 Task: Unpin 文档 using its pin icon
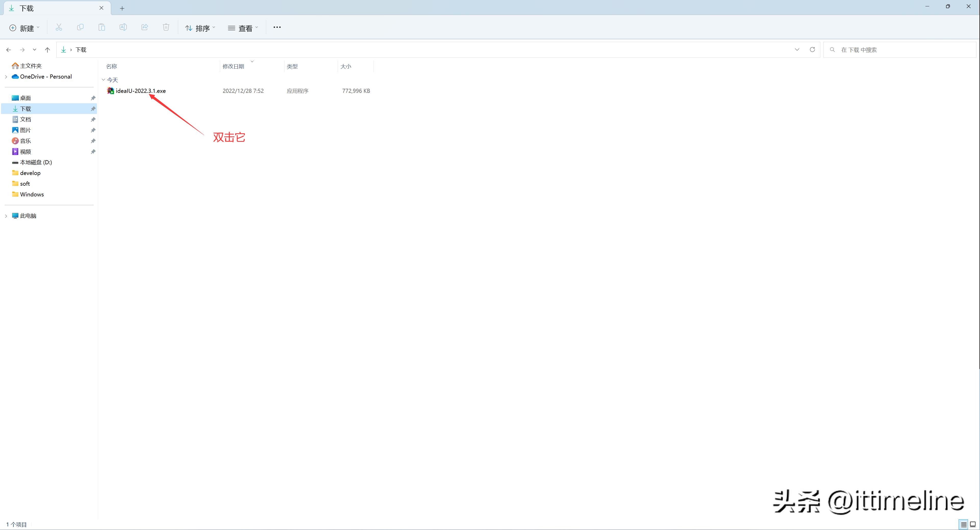93,119
